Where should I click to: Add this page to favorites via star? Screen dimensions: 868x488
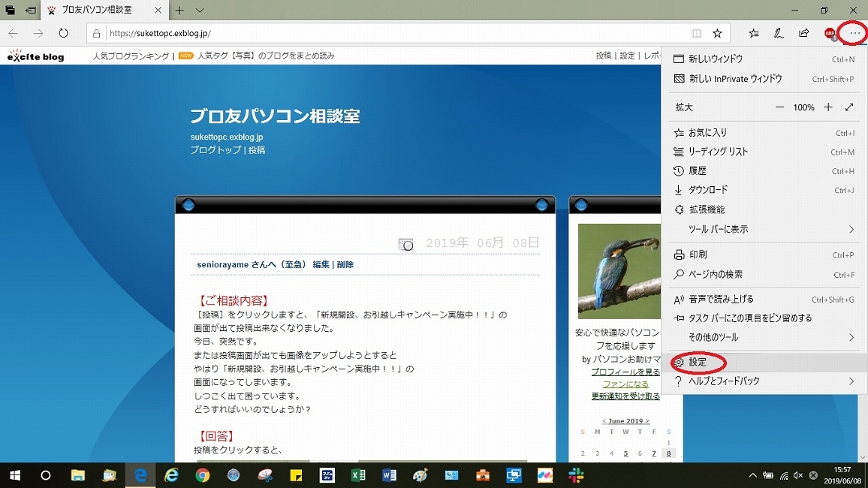717,33
